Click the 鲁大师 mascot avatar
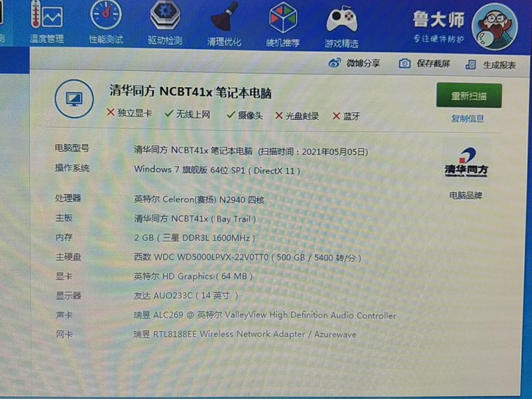This screenshot has height=399, width=532. click(495, 26)
